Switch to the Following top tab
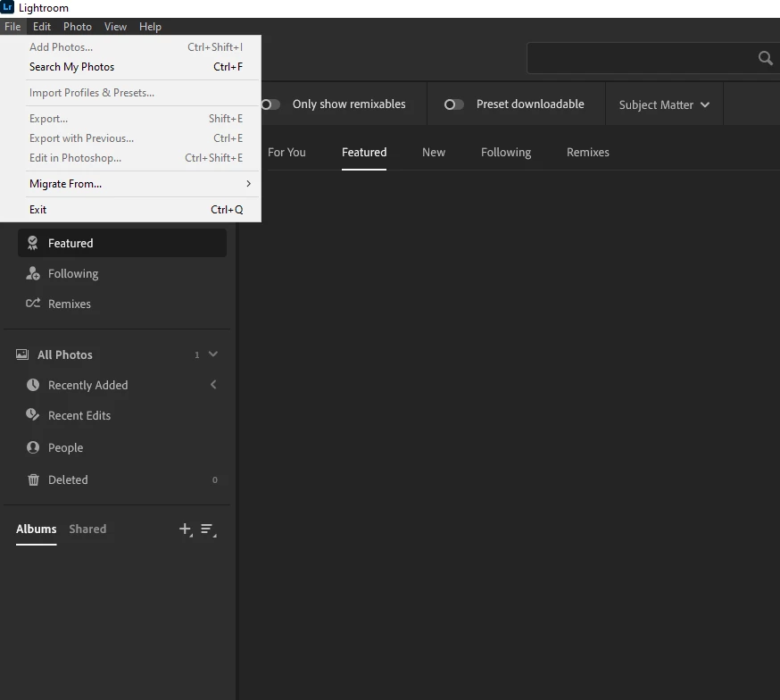Image resolution: width=780 pixels, height=700 pixels. pos(506,153)
